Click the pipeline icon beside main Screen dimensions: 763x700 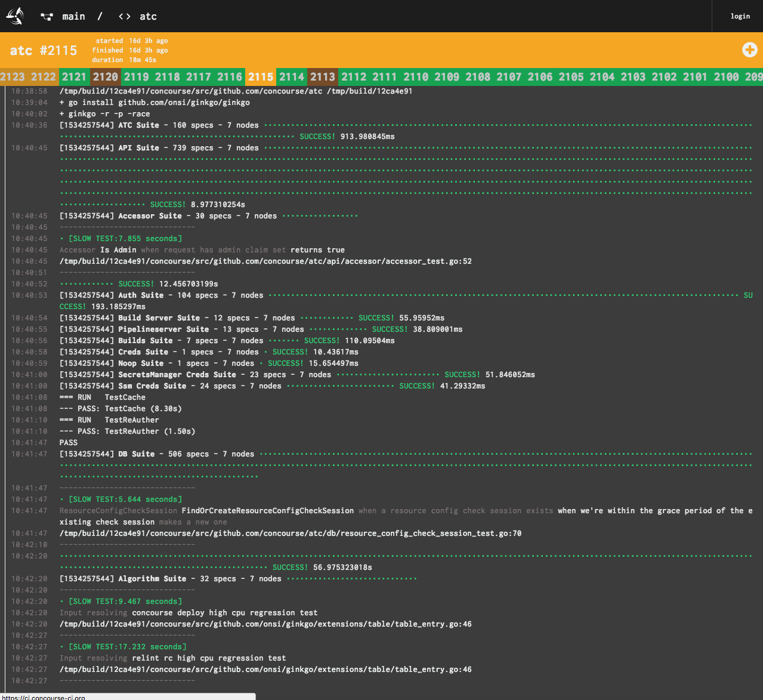pos(47,17)
